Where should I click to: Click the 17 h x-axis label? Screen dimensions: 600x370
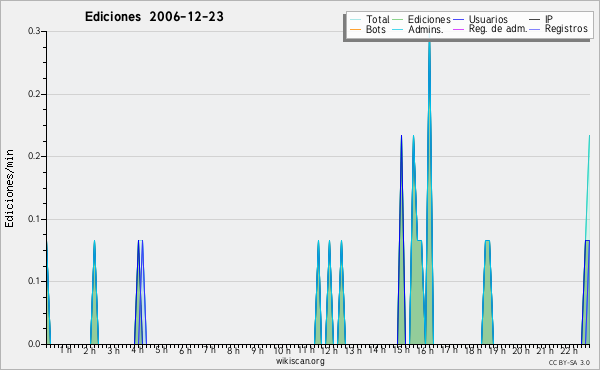pyautogui.click(x=449, y=350)
